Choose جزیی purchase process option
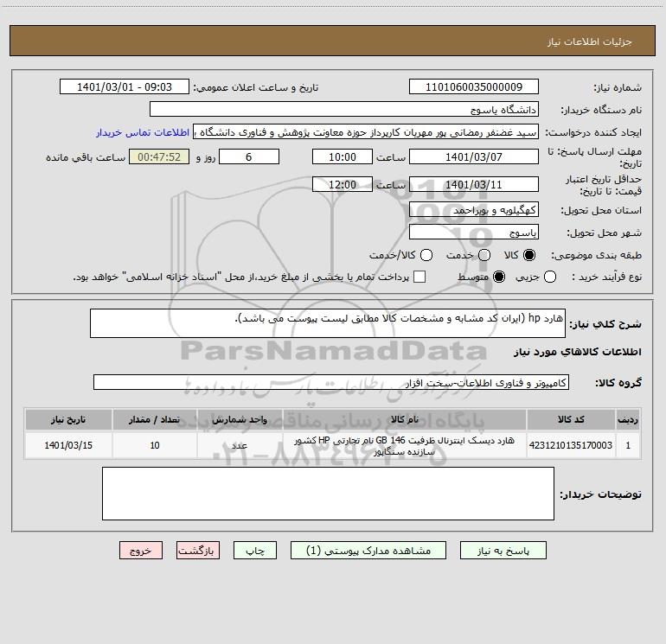Screen dimensions: 666x644 pos(550,277)
